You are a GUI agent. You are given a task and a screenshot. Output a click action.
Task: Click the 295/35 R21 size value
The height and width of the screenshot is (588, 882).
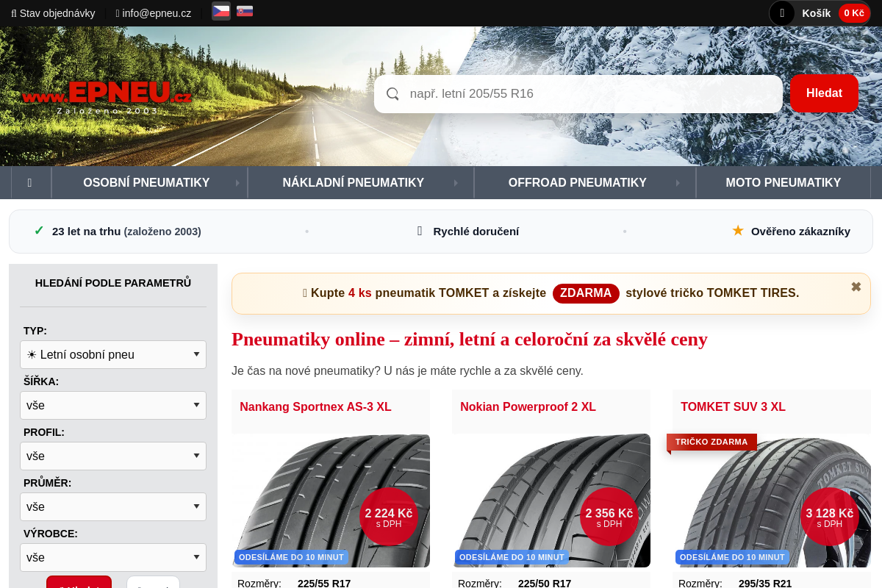point(765,584)
